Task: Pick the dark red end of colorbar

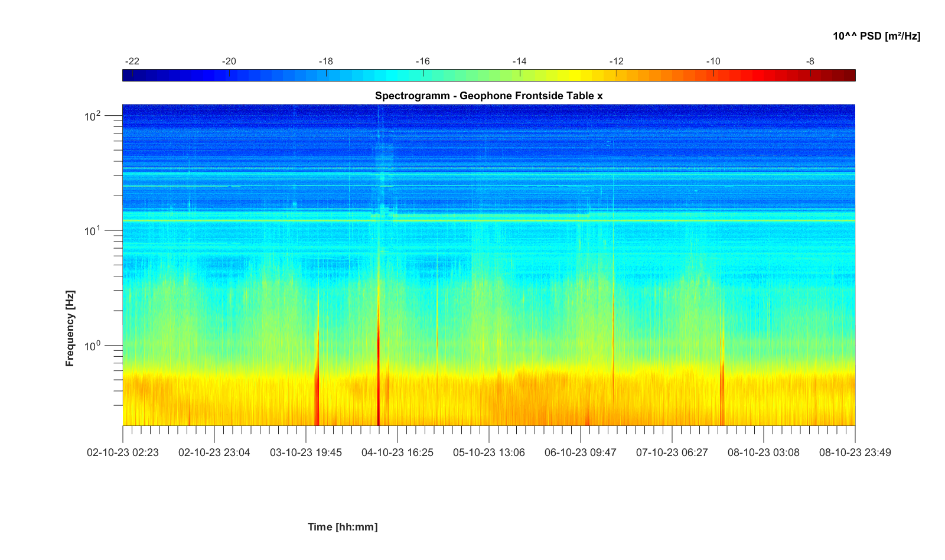Action: pos(849,76)
